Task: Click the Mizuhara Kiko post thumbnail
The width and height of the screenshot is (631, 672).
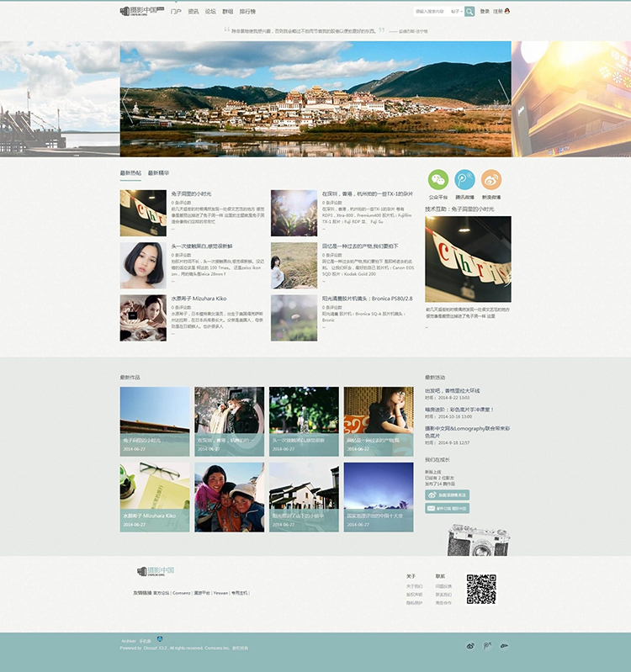Action: [143, 318]
